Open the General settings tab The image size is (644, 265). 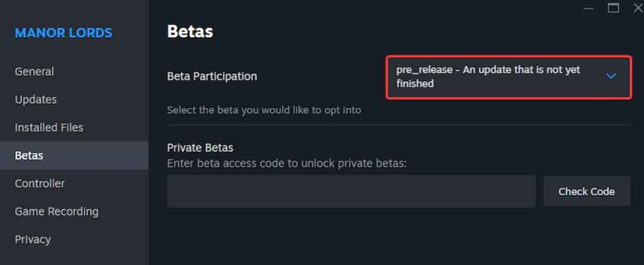pyautogui.click(x=35, y=72)
